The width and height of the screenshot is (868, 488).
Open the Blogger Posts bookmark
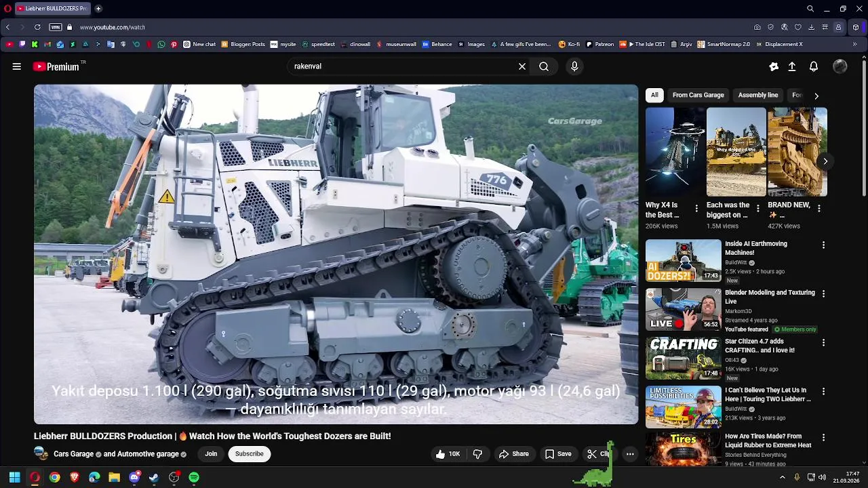243,44
